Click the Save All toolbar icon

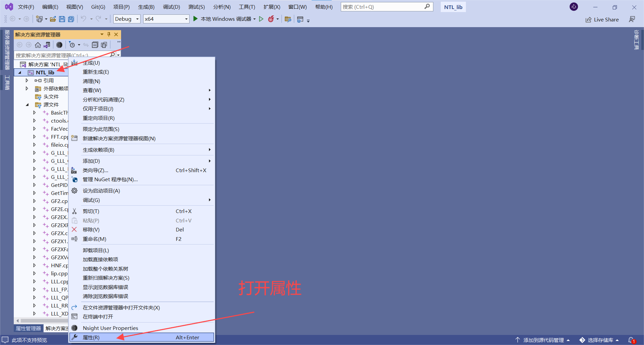click(x=71, y=19)
